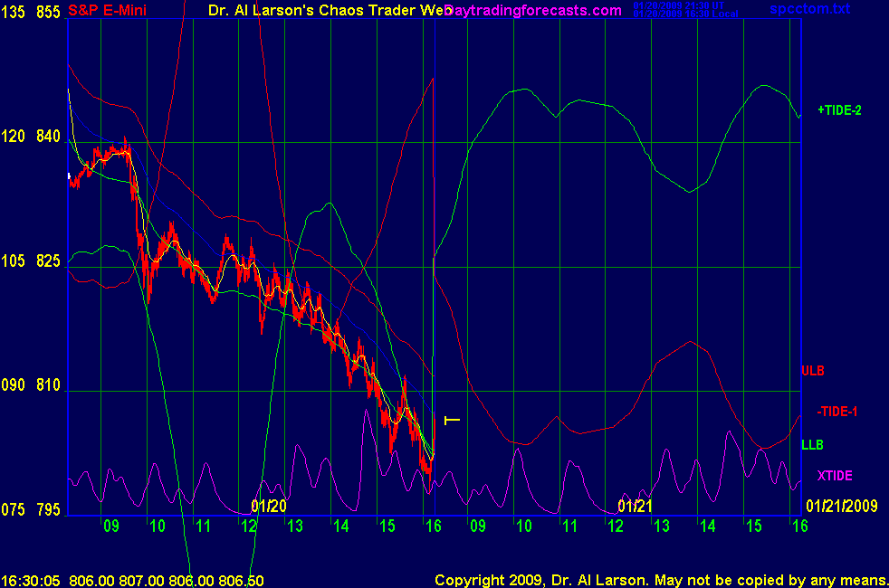This screenshot has height=588, width=889.
Task: Click the 840 price axis label
Action: [x=48, y=137]
